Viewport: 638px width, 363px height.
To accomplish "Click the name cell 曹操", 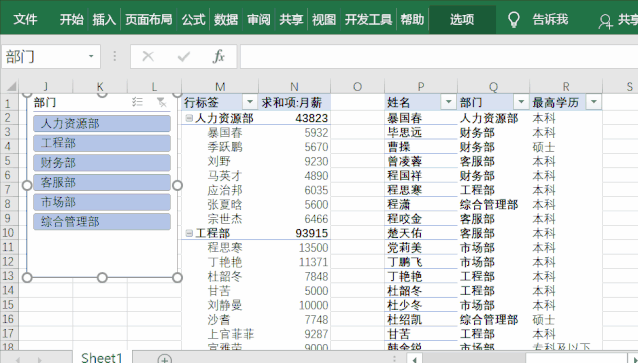I will [x=421, y=147].
